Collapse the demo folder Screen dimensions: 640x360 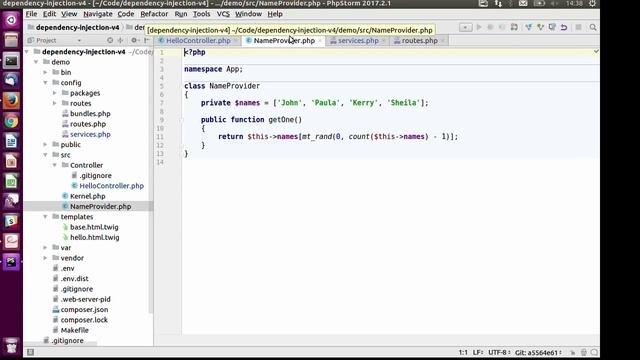point(36,62)
